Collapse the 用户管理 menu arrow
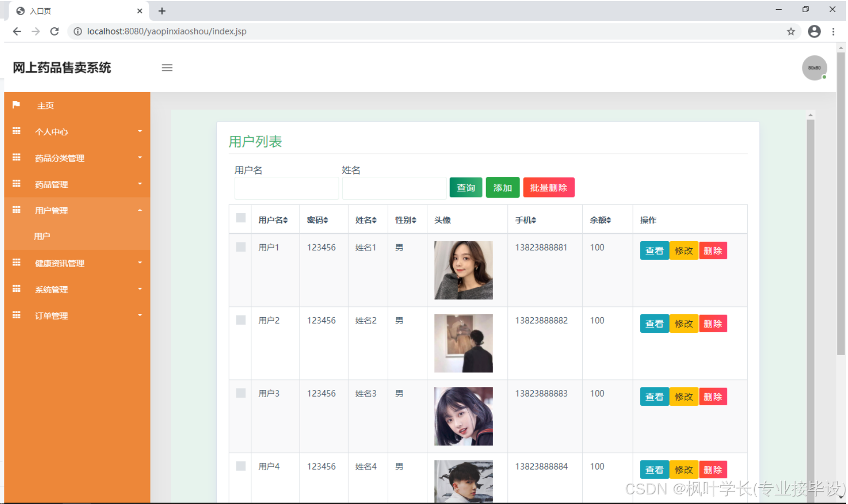This screenshot has width=848, height=504. click(140, 210)
